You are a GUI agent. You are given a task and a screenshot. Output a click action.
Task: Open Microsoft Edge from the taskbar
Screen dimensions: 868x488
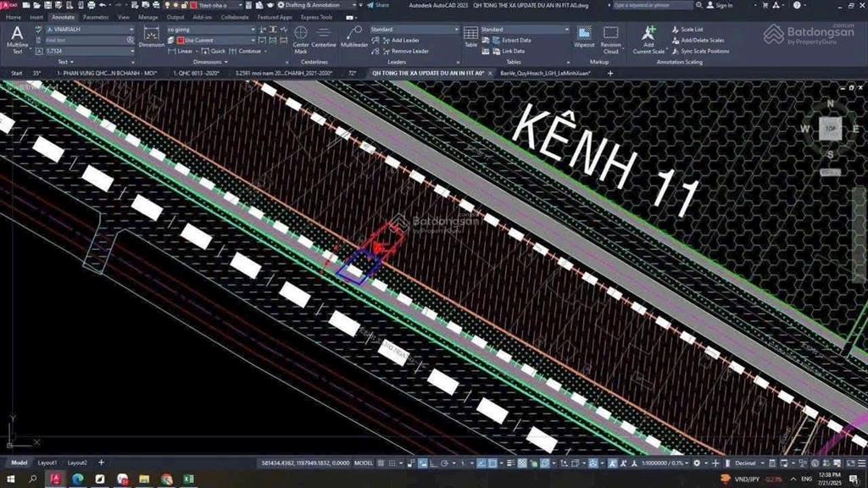[77, 479]
